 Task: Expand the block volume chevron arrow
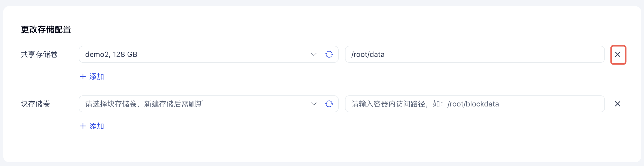pyautogui.click(x=314, y=104)
